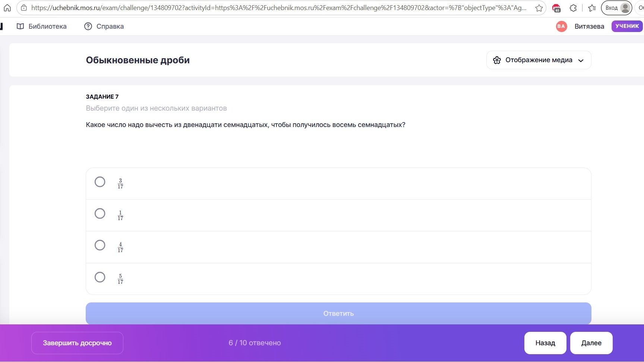
Task: Open the favorites list icon
Action: pos(592,8)
